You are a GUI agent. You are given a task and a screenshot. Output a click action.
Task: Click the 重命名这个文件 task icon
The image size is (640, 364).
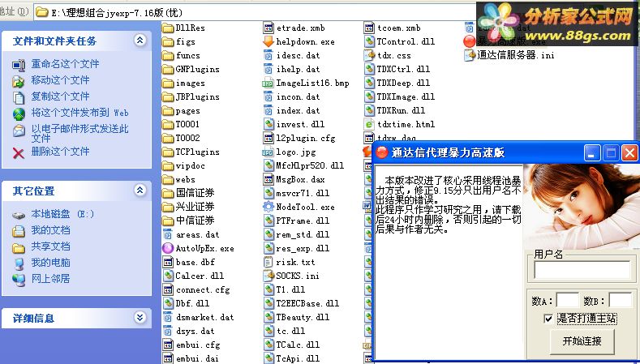click(19, 65)
